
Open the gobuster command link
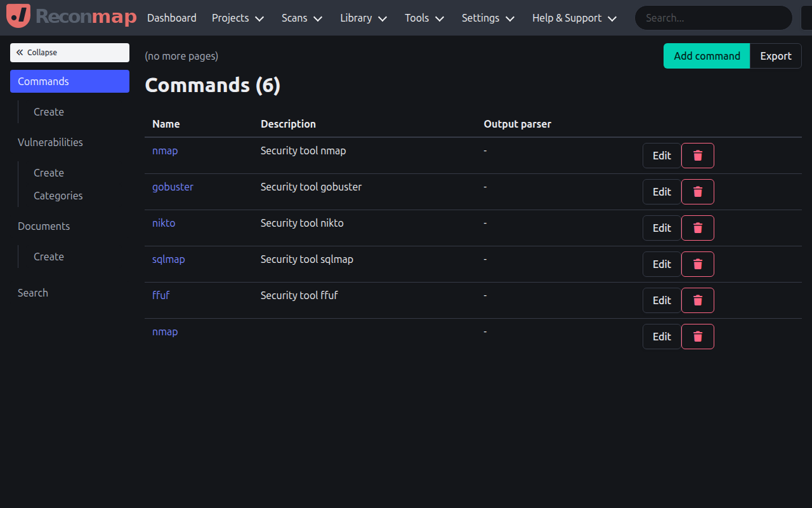tap(173, 186)
